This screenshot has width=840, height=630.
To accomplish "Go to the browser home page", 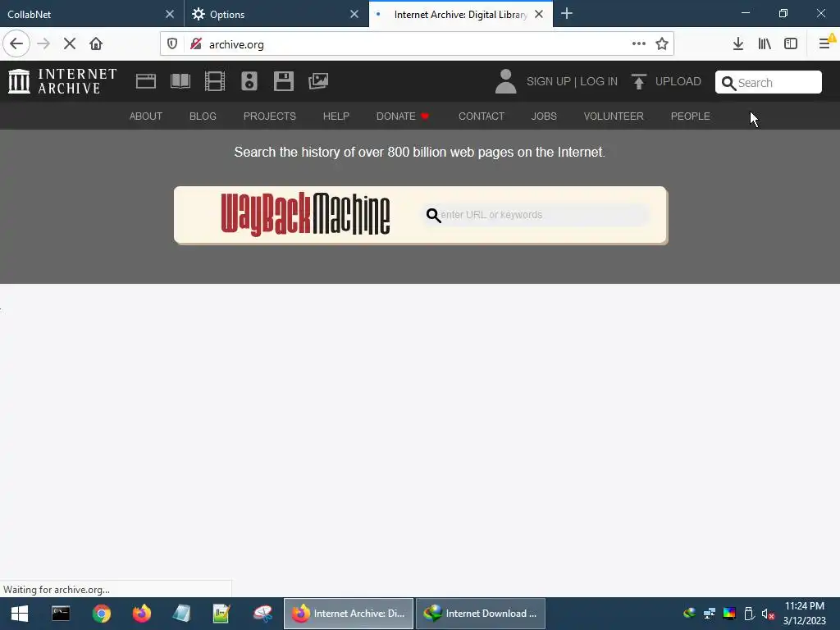I will click(x=96, y=44).
